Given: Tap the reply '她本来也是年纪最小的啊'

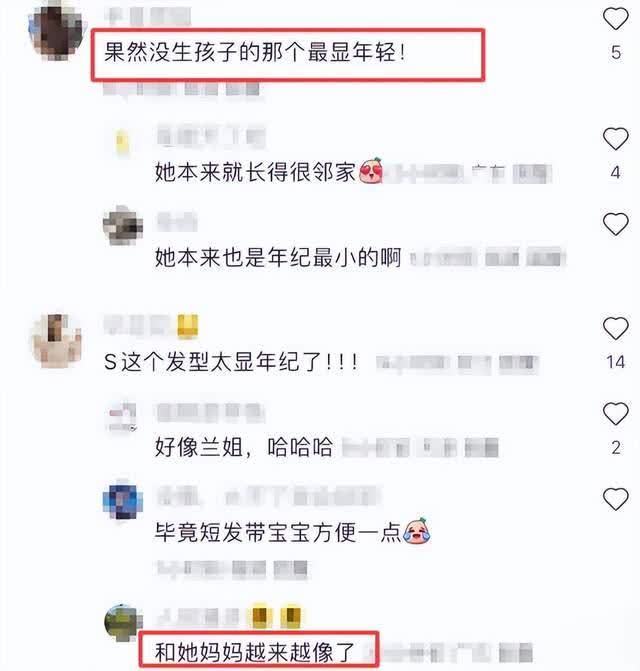Looking at the screenshot, I should pyautogui.click(x=278, y=258).
